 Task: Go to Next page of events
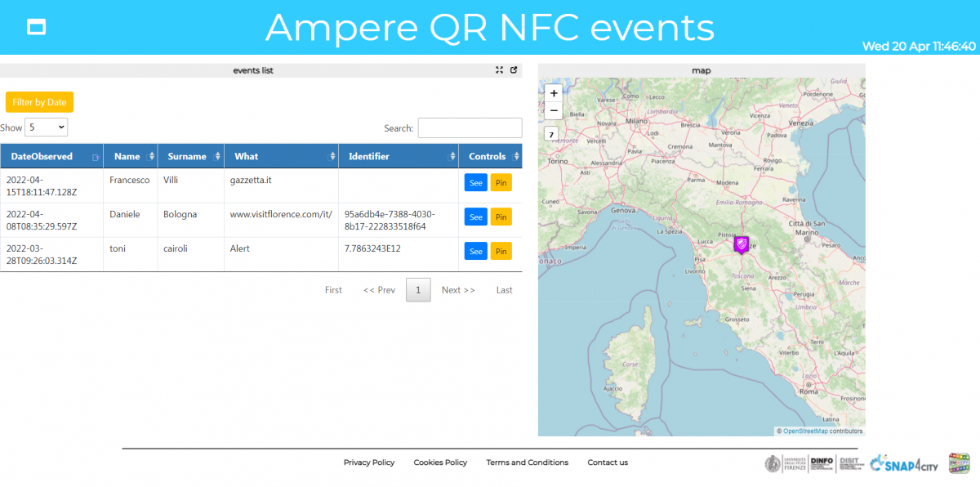[457, 290]
